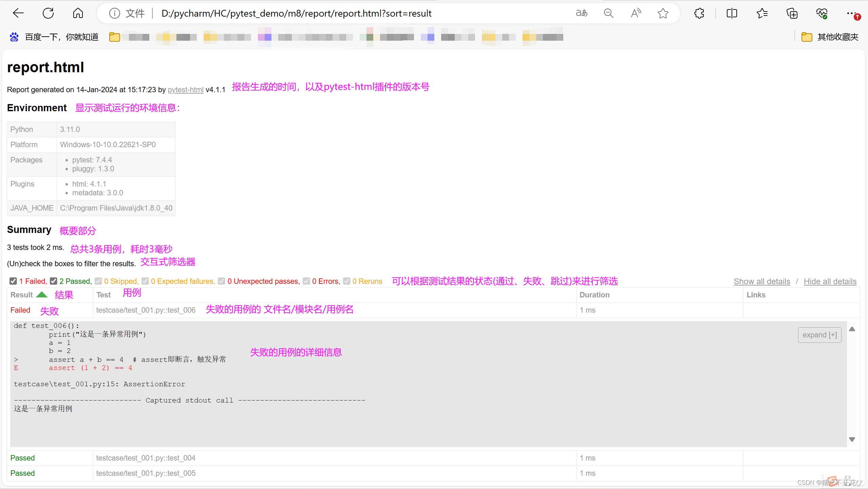The width and height of the screenshot is (868, 489).
Task: Click the browser back arrow
Action: (x=18, y=13)
